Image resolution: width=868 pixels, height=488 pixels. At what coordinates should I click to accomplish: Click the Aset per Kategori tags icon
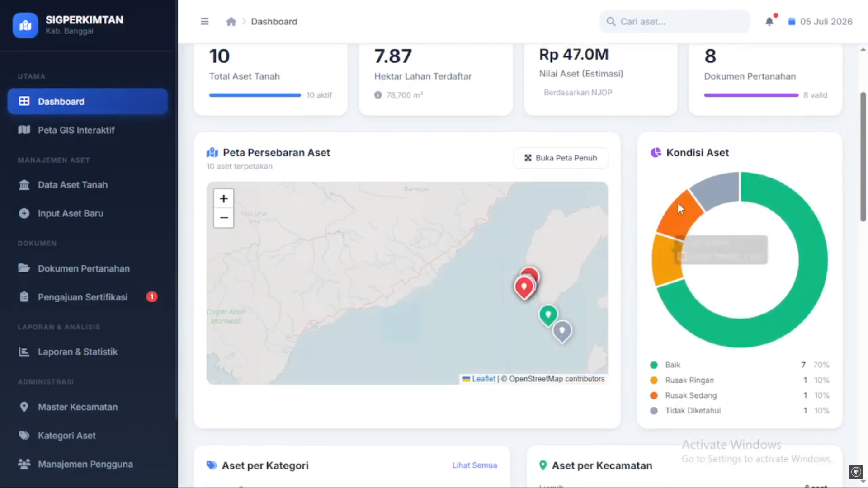[x=212, y=465]
